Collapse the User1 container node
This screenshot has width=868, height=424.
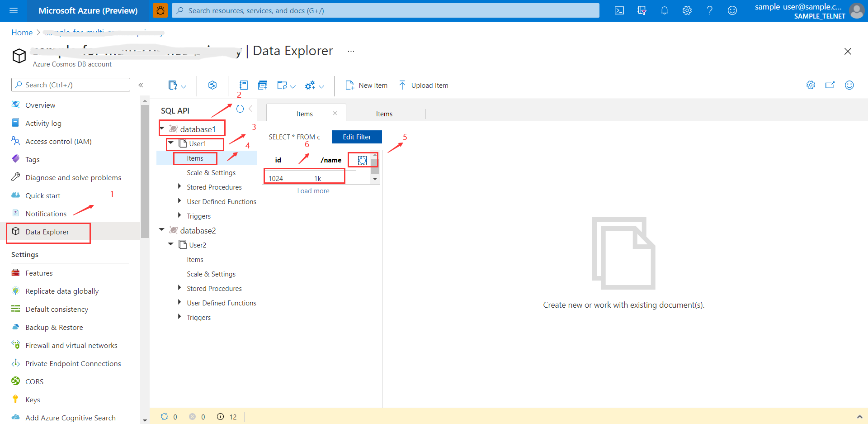(x=171, y=143)
